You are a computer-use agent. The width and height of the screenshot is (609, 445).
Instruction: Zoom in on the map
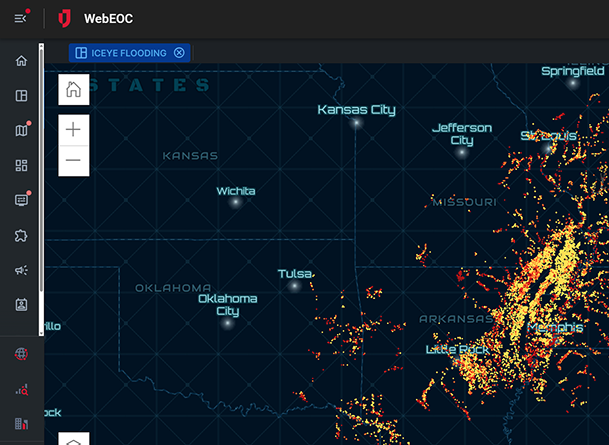pyautogui.click(x=73, y=130)
